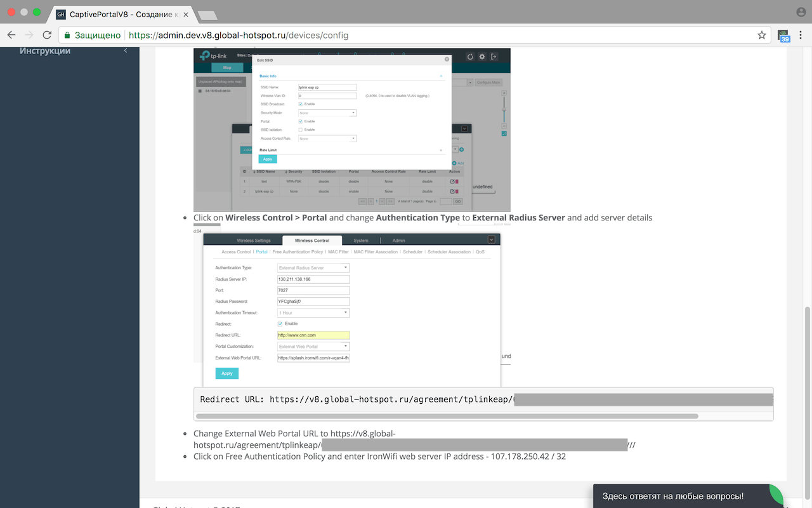Click the Configure Maps button
Viewport: 812px width, 508px height.
tap(488, 83)
